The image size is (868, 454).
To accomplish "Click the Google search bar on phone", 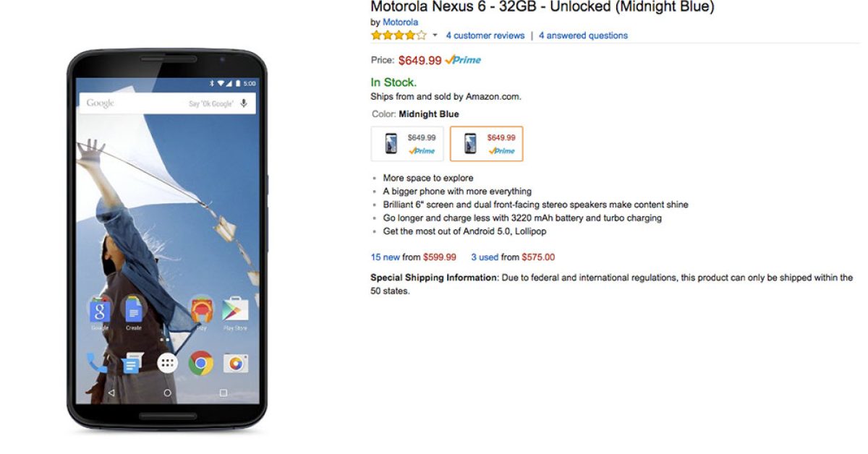I will pyautogui.click(x=137, y=103).
